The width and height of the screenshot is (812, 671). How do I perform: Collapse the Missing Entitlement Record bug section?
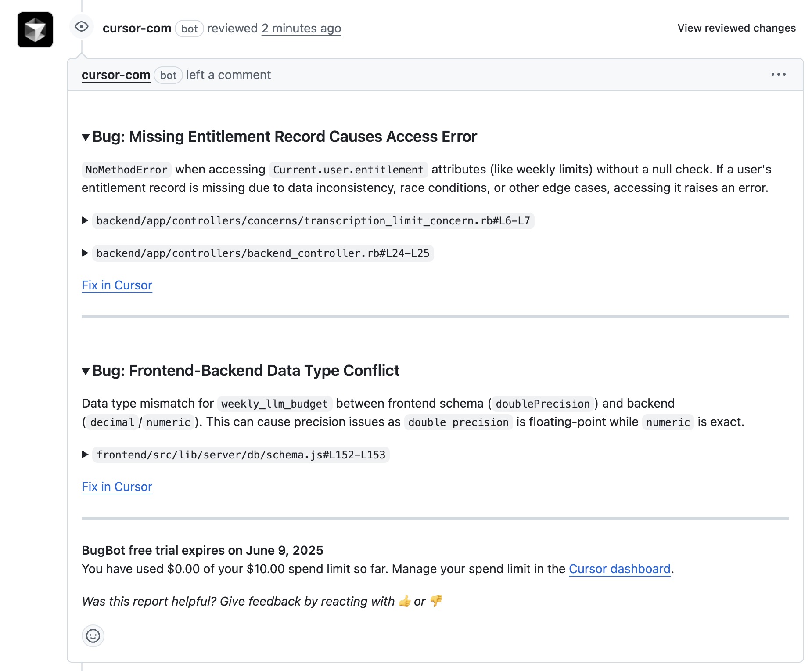86,137
